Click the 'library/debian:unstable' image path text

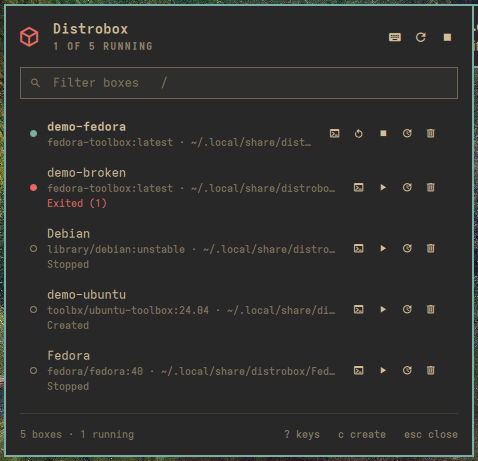pyautogui.click(x=116, y=249)
